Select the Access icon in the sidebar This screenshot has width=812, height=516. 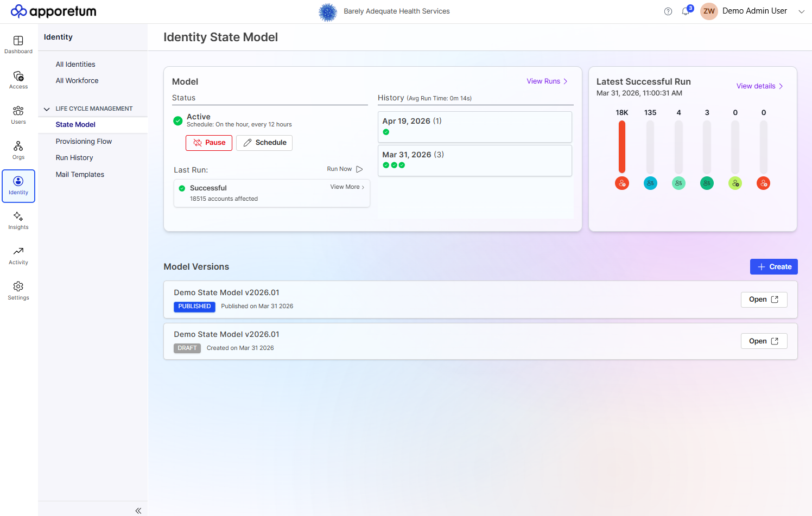click(18, 79)
